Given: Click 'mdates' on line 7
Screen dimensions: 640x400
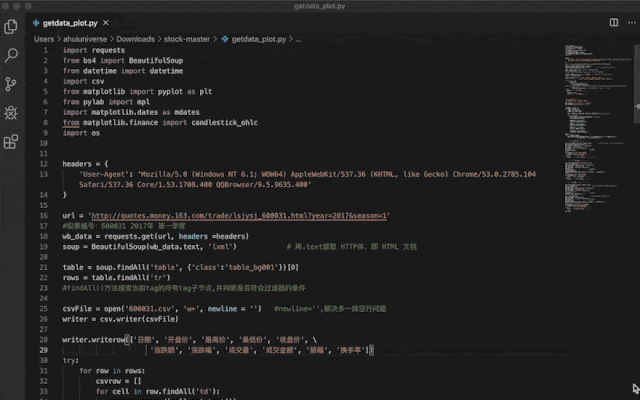Looking at the screenshot, I should click(x=187, y=112).
